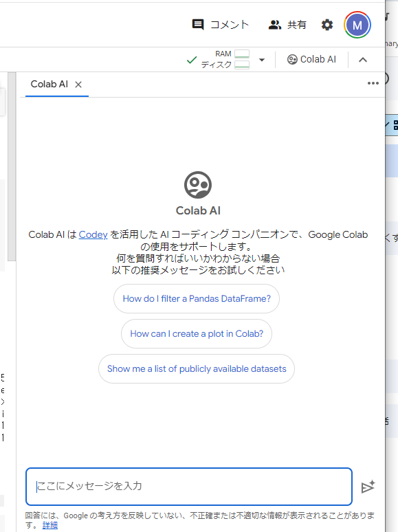Click the ディスク usage indicator bar
Image resolution: width=398 pixels, height=532 pixels.
tap(242, 65)
